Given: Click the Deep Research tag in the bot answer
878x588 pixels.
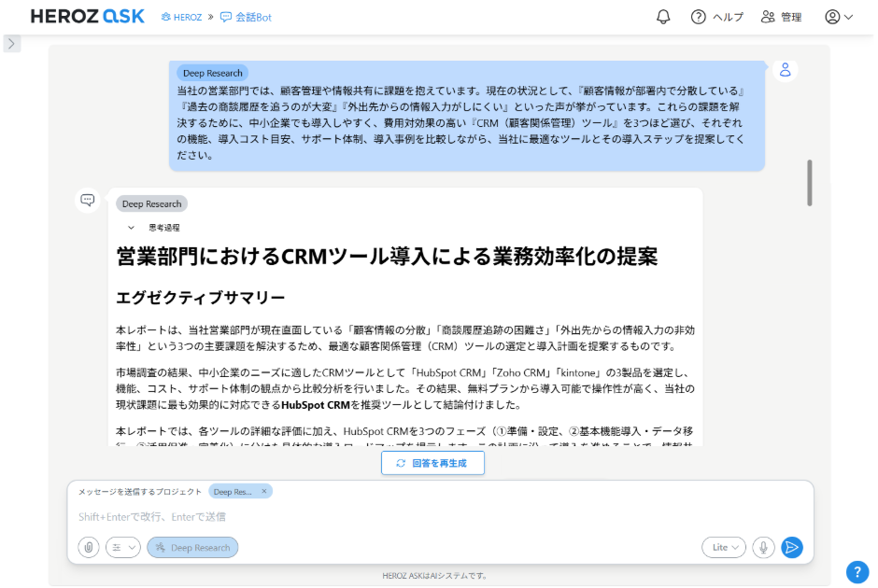Looking at the screenshot, I should (x=151, y=204).
